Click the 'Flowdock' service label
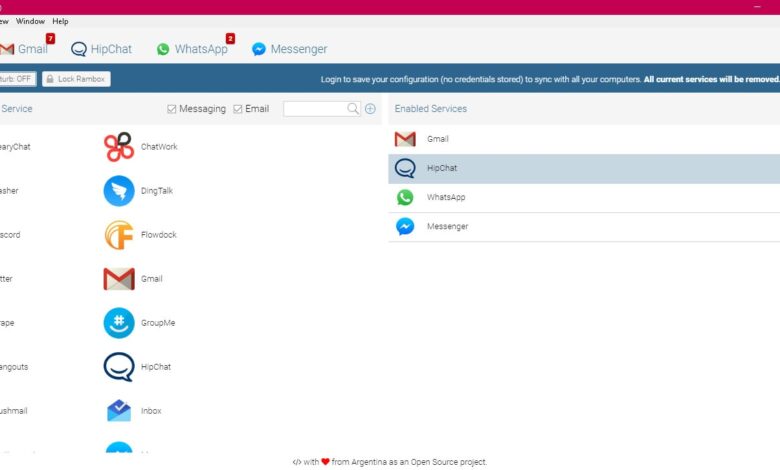 pos(159,235)
